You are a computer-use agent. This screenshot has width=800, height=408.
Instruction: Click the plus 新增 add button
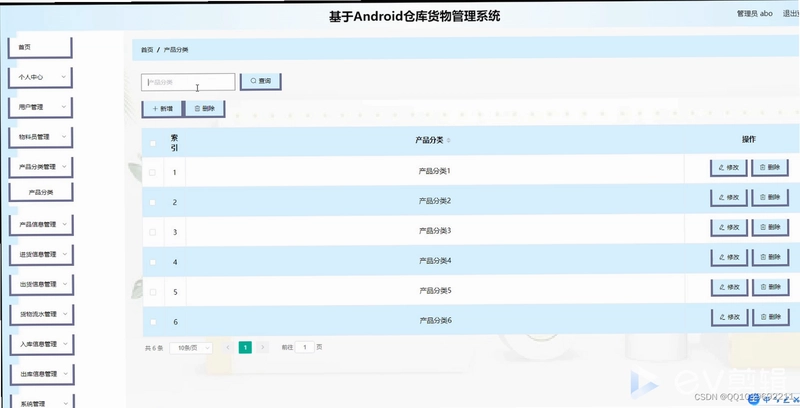(162, 109)
